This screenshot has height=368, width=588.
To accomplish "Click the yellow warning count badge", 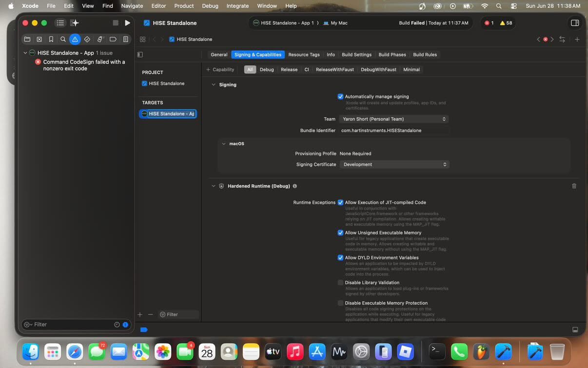I will click(x=506, y=23).
